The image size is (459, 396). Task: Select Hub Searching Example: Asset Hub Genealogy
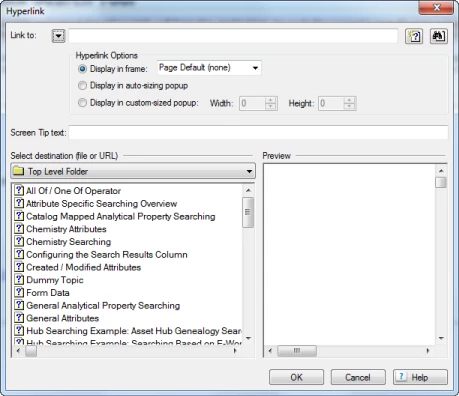[x=134, y=331]
